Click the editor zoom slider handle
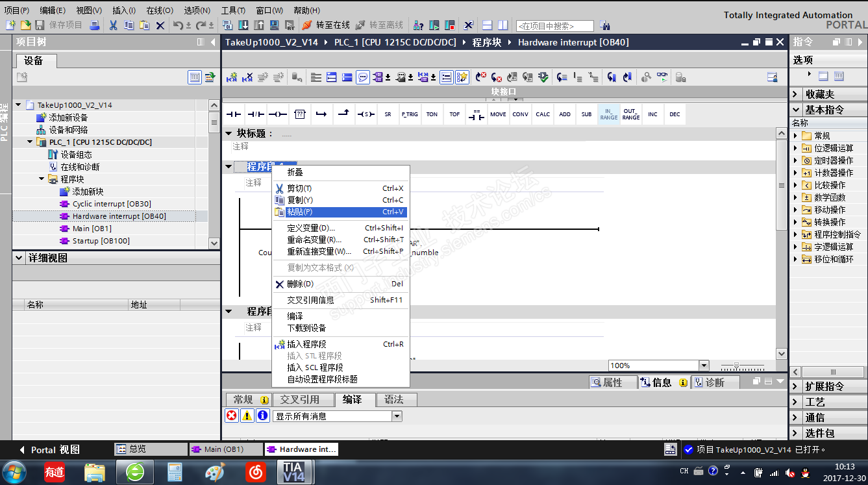Image resolution: width=868 pixels, height=485 pixels. click(x=736, y=366)
